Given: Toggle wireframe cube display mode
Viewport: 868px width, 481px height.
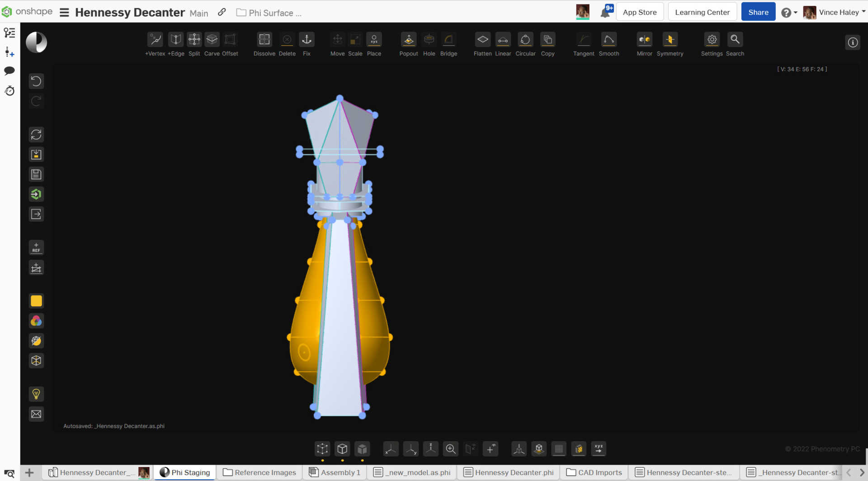Looking at the screenshot, I should point(322,449).
